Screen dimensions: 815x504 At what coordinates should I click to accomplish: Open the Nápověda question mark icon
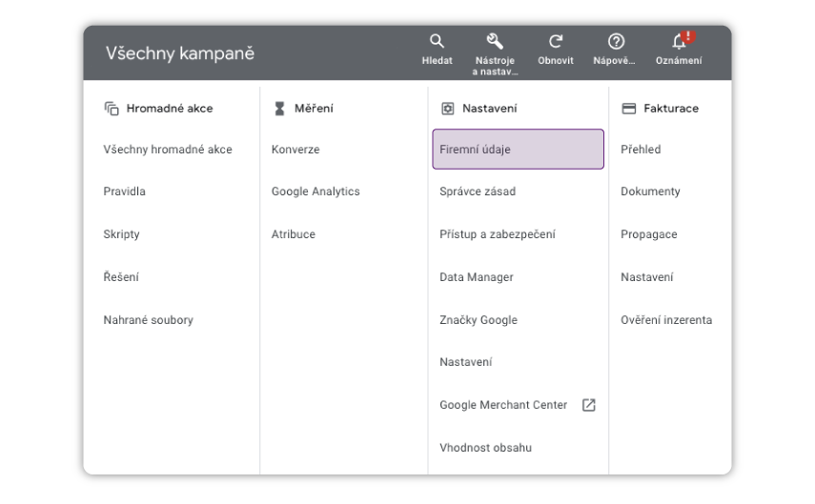[616, 41]
